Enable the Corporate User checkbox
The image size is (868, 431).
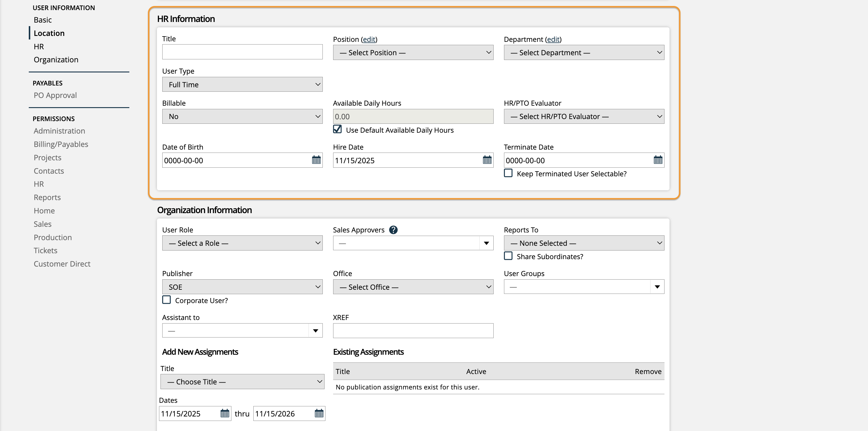[166, 300]
